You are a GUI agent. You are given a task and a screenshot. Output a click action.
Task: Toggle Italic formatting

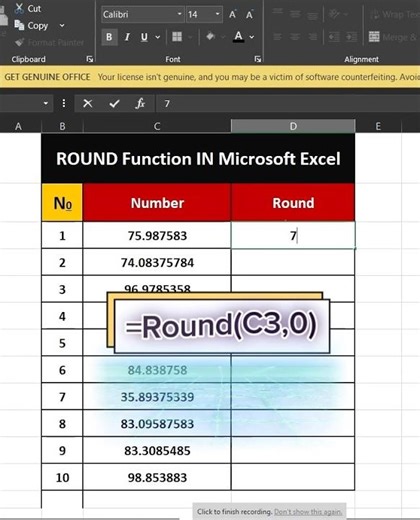127,37
